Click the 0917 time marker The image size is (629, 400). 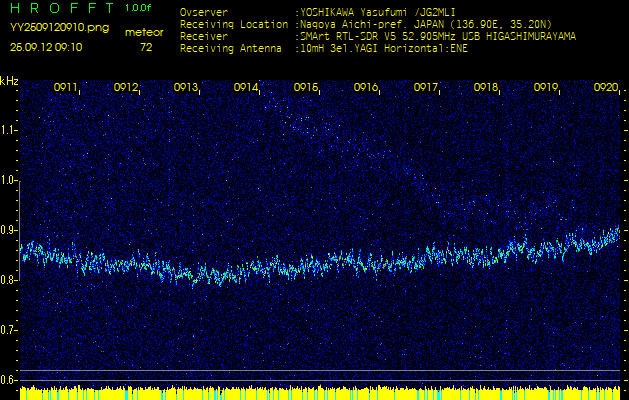click(426, 88)
